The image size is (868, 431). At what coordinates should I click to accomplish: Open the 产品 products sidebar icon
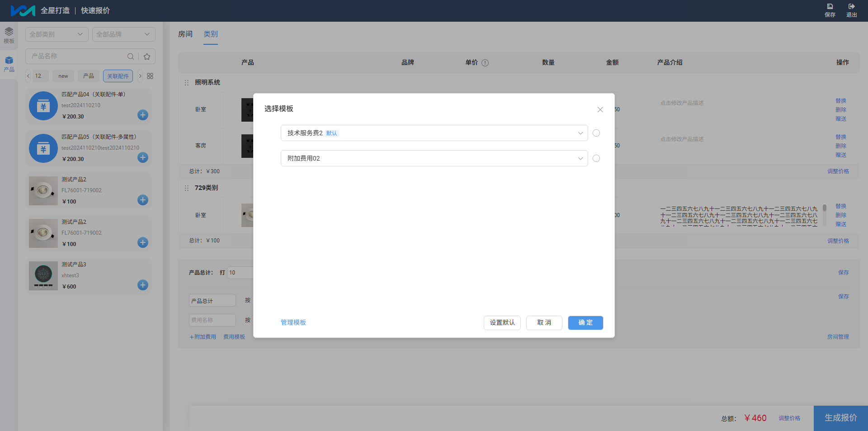click(9, 64)
